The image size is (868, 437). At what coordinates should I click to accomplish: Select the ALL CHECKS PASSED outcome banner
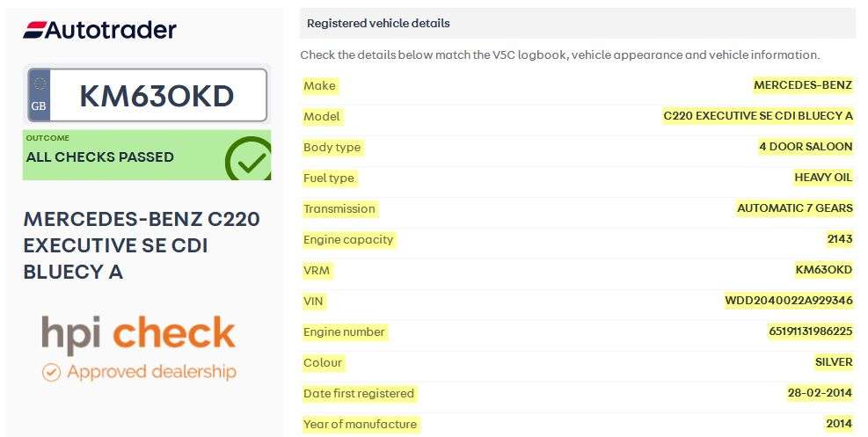(123, 157)
